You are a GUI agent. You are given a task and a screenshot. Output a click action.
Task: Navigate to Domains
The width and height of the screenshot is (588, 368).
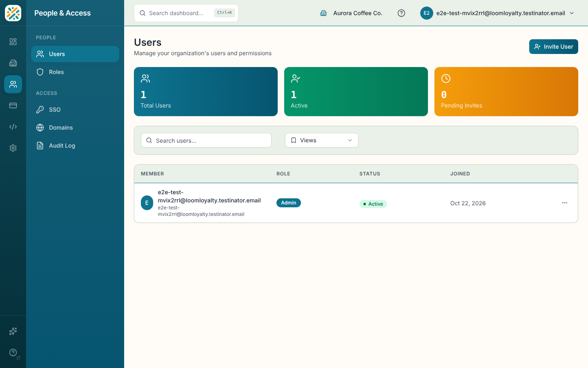(x=75, y=128)
